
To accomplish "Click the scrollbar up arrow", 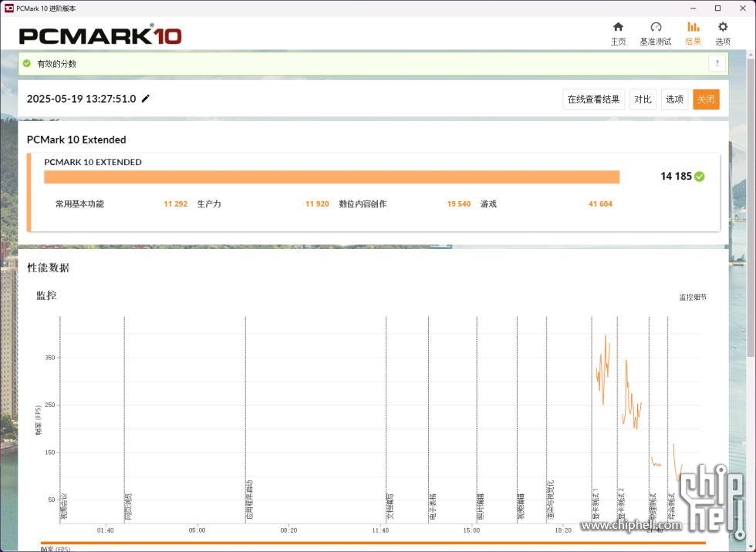I will tap(751, 55).
